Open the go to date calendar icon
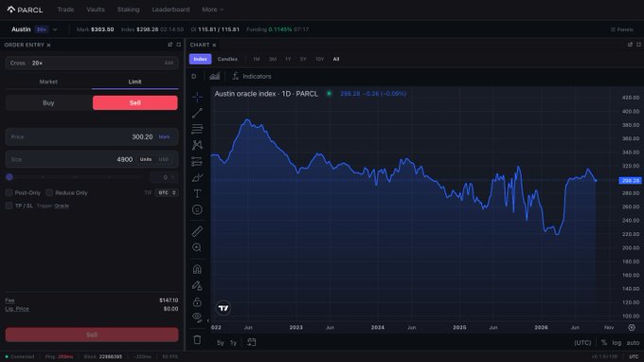This screenshot has height=362, width=644. pos(251,342)
